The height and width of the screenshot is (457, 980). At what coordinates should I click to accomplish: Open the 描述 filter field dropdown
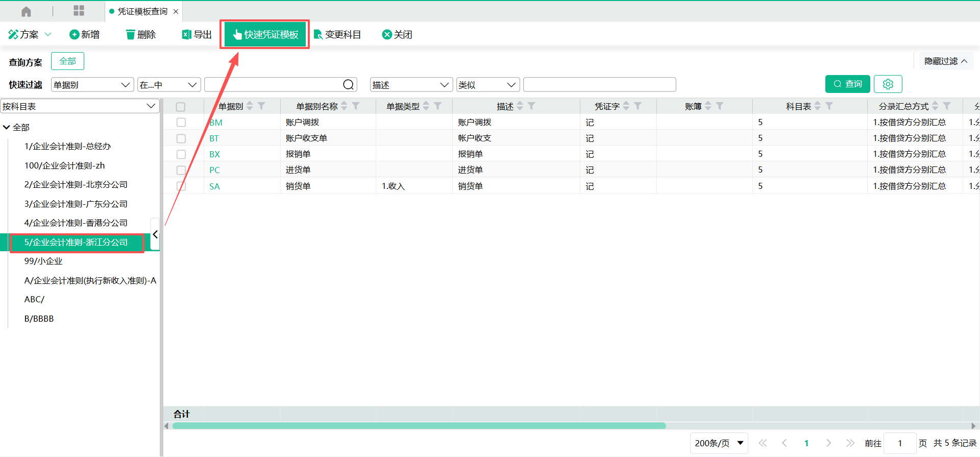[411, 85]
